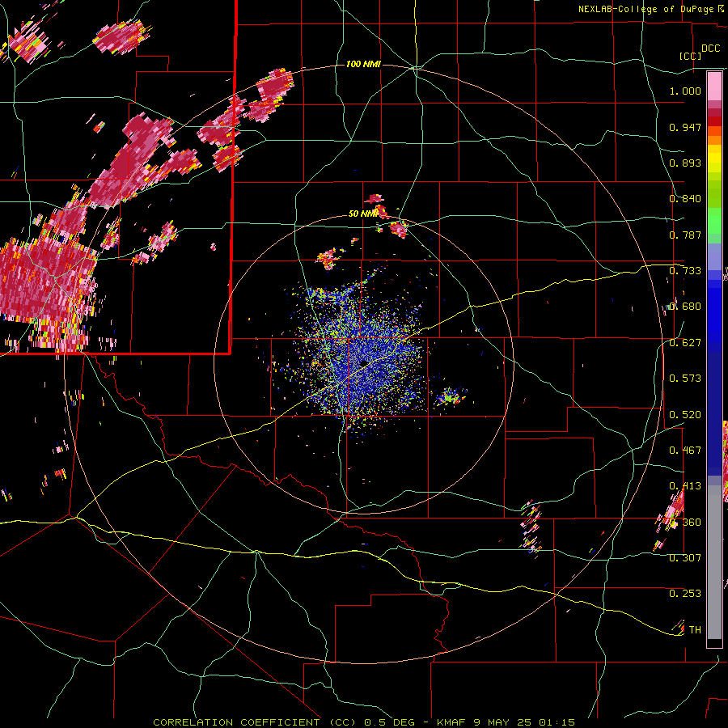This screenshot has width=728, height=728.
Task: Click the 0.787 scale value
Action: coord(685,235)
